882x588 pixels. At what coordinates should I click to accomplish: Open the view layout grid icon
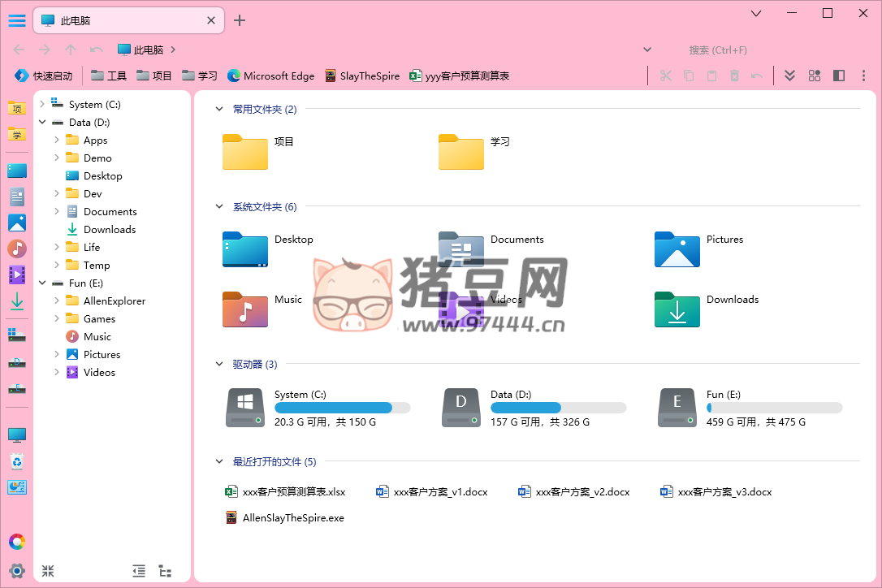point(815,76)
